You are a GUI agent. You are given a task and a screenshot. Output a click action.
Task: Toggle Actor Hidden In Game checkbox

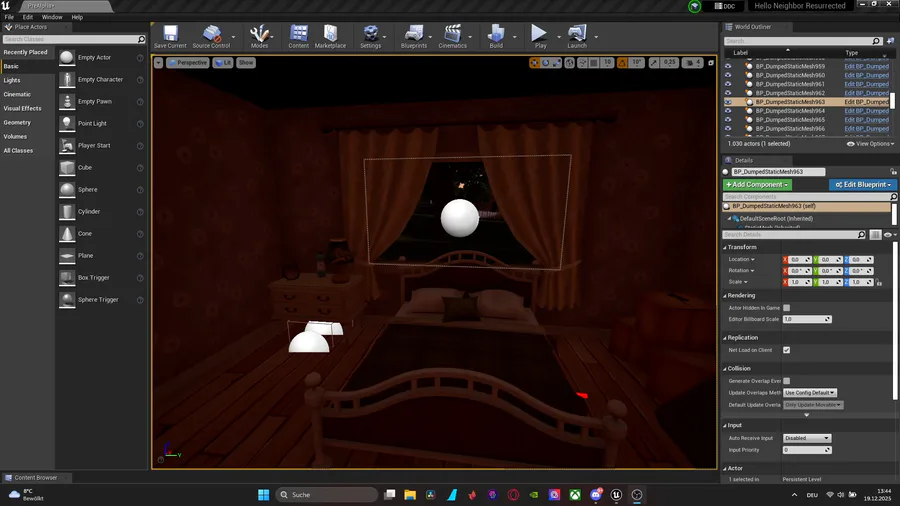pos(786,308)
